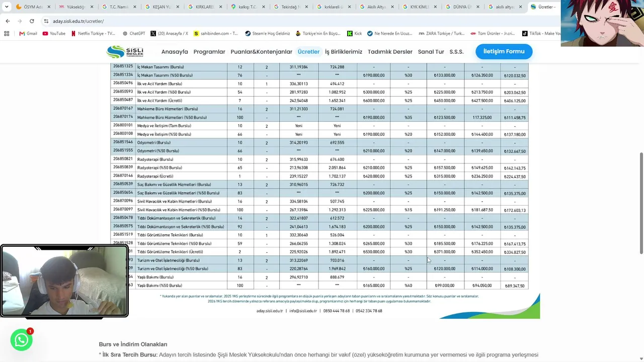The height and width of the screenshot is (362, 644).
Task: Open the YouTube bookmark
Action: [54, 34]
